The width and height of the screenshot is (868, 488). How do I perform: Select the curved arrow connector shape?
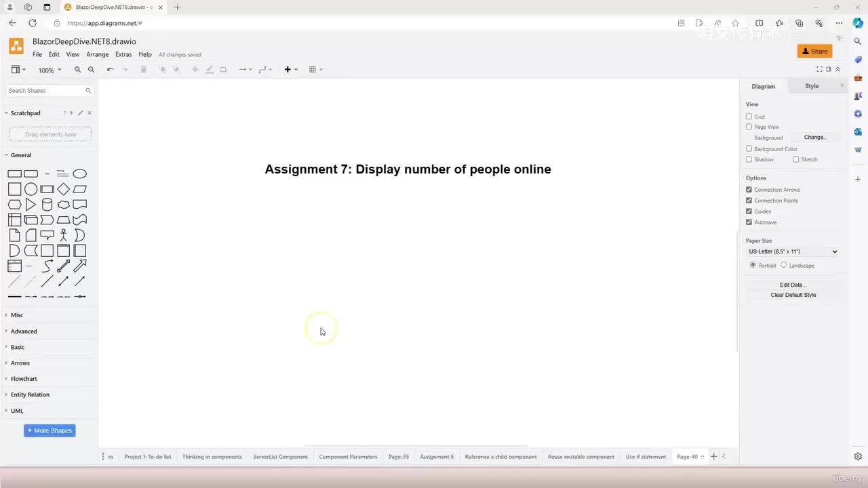click(47, 266)
